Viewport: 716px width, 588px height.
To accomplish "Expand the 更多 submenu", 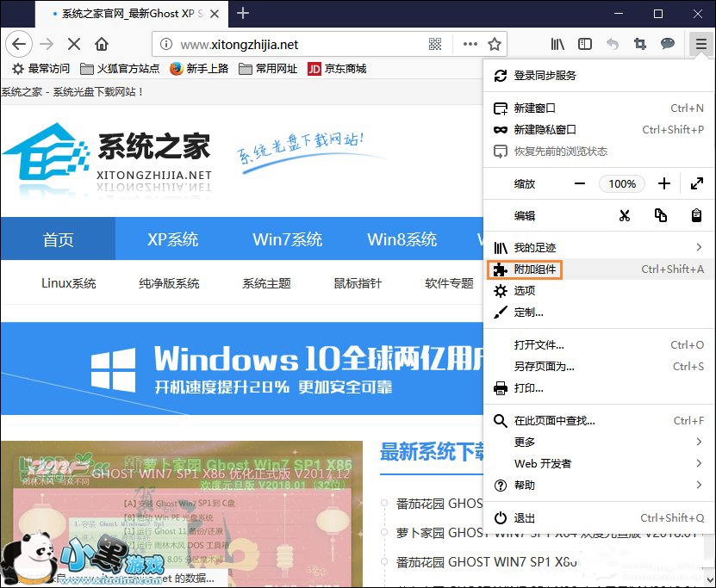I will pos(599,442).
